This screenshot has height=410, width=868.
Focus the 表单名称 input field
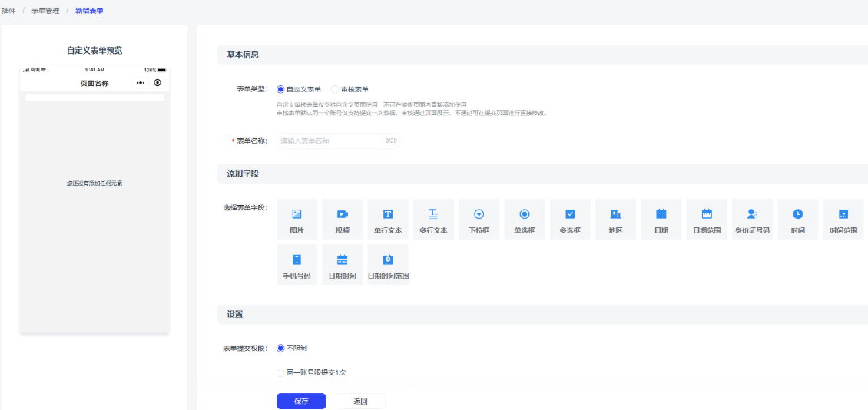coord(330,141)
